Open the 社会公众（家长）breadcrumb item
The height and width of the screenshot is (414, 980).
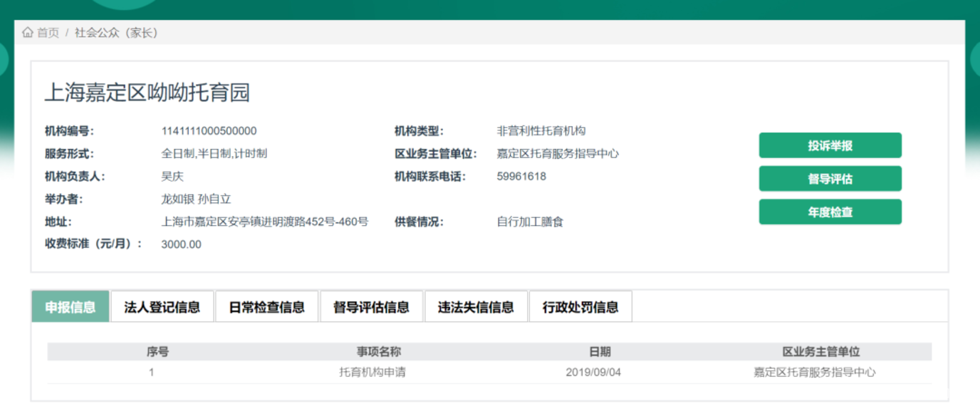coord(116,33)
